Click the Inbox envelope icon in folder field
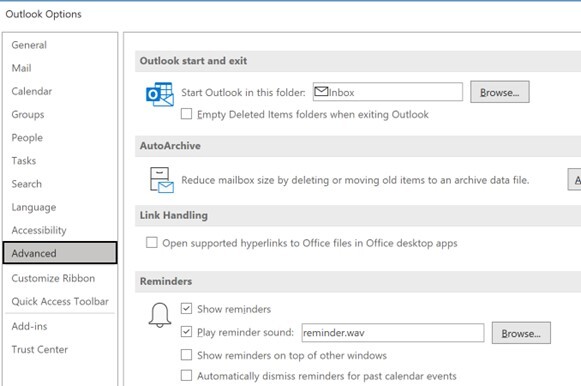The height and width of the screenshot is (386, 581). [x=321, y=91]
